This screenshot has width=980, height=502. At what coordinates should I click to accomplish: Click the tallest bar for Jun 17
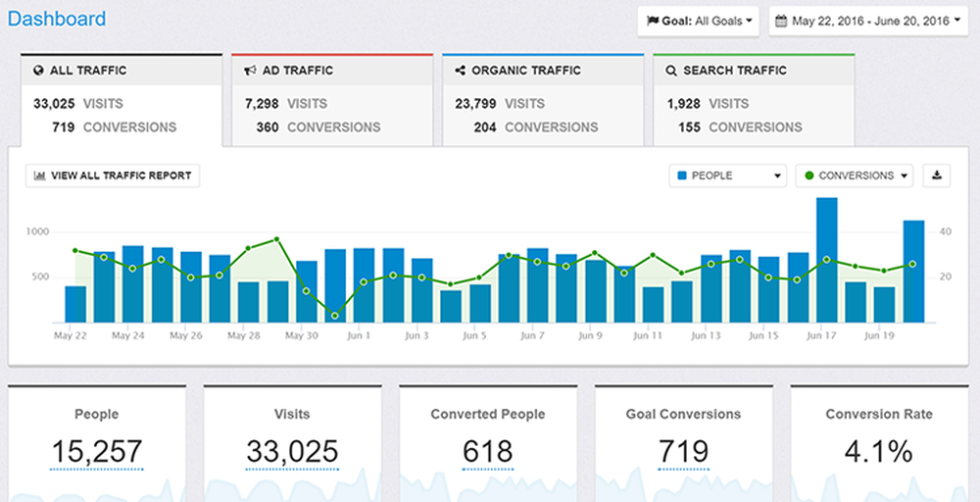[827, 260]
